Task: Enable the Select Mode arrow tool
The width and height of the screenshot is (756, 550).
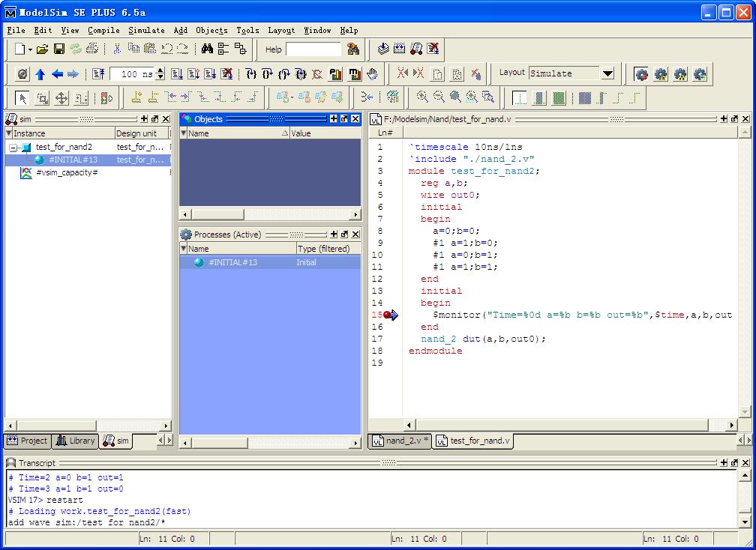Action: coord(22,98)
